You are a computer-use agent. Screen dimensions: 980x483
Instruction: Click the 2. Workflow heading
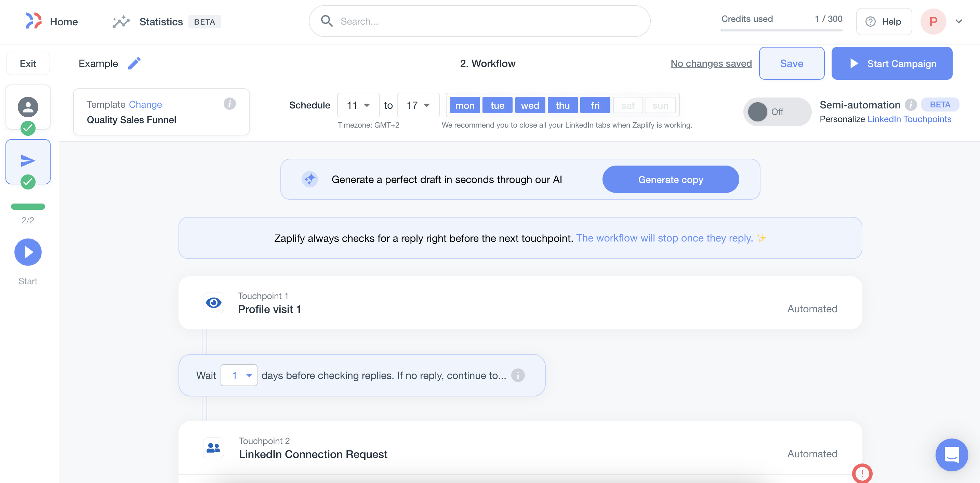[x=487, y=63]
